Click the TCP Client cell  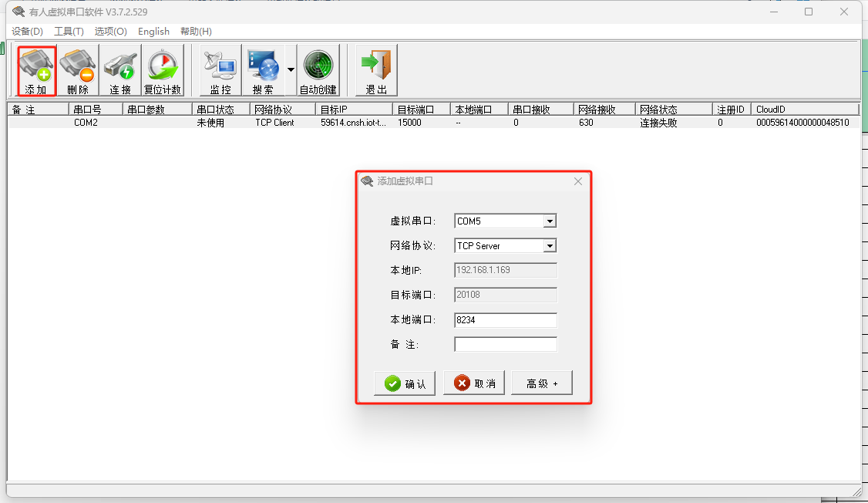point(274,123)
